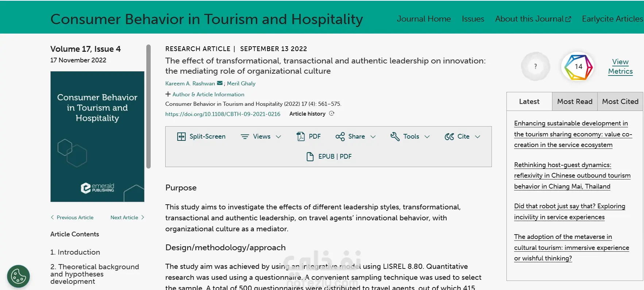Viewport: 644px width, 290px height.
Task: Switch to the Most Read tab
Action: [x=575, y=101]
